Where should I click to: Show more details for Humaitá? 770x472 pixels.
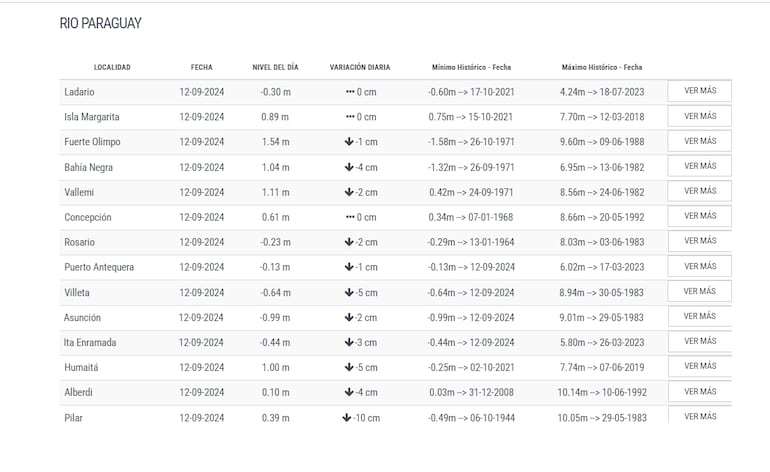[x=699, y=366]
